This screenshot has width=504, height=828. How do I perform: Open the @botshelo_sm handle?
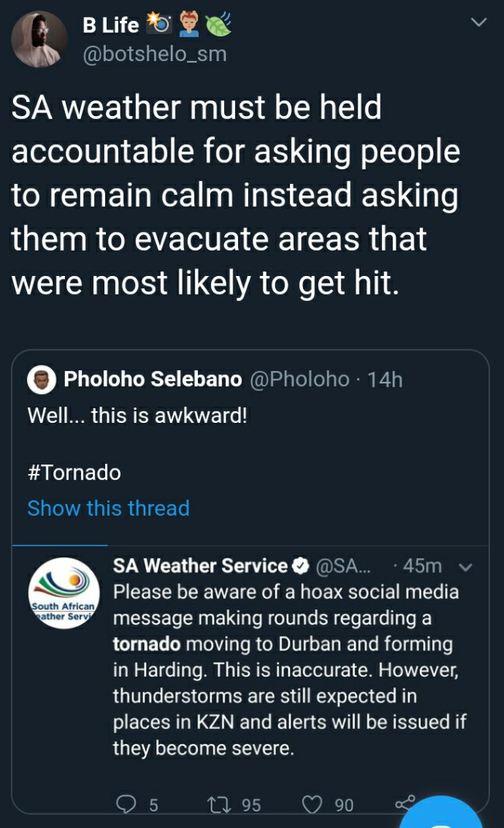click(x=155, y=54)
